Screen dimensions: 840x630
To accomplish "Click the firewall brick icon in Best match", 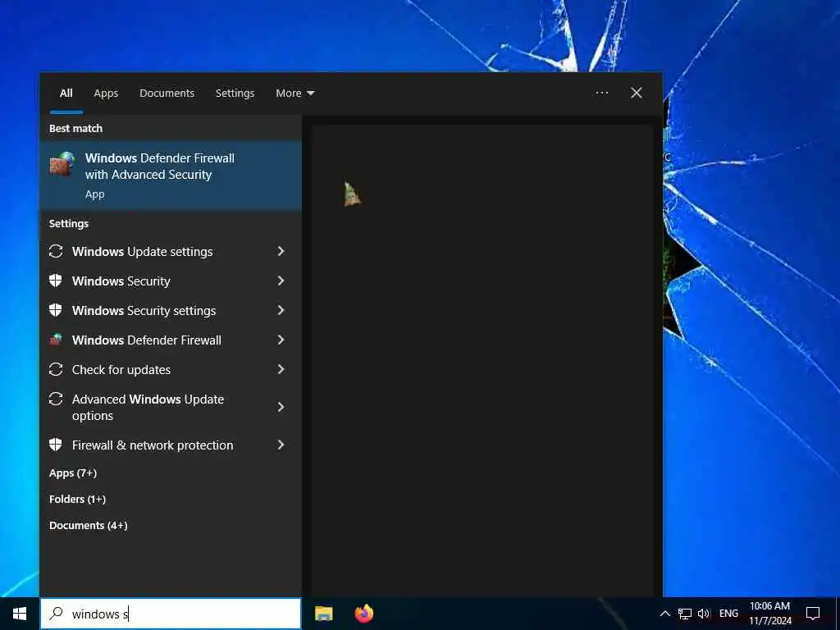I will click(62, 164).
